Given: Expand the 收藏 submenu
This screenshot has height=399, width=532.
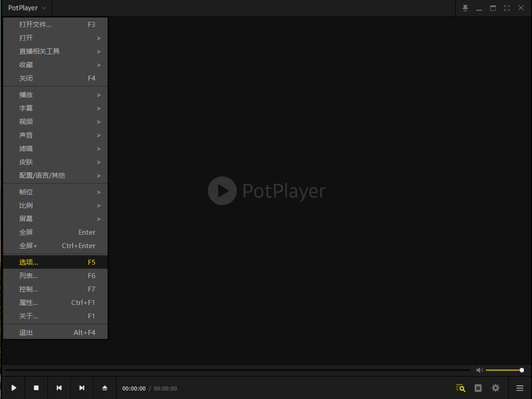Looking at the screenshot, I should (x=55, y=65).
